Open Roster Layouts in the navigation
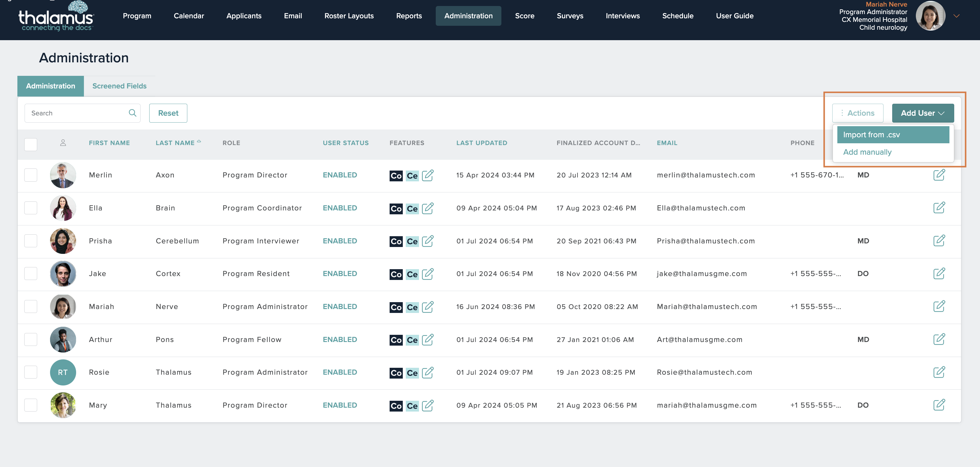 pos(349,16)
